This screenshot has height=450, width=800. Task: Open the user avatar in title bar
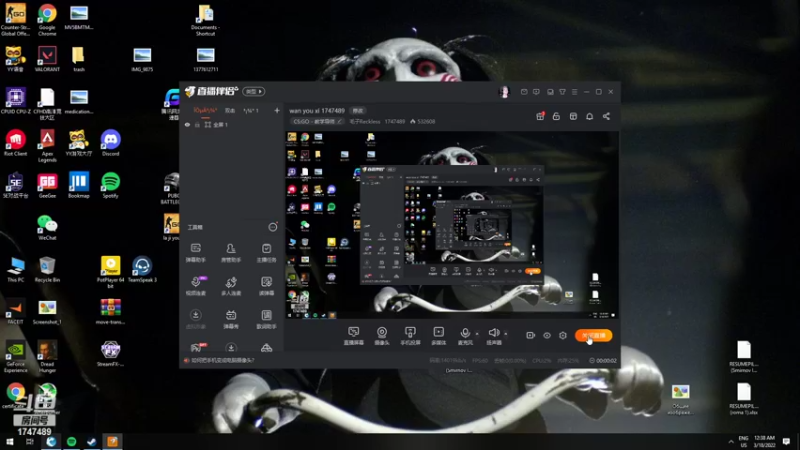point(504,92)
